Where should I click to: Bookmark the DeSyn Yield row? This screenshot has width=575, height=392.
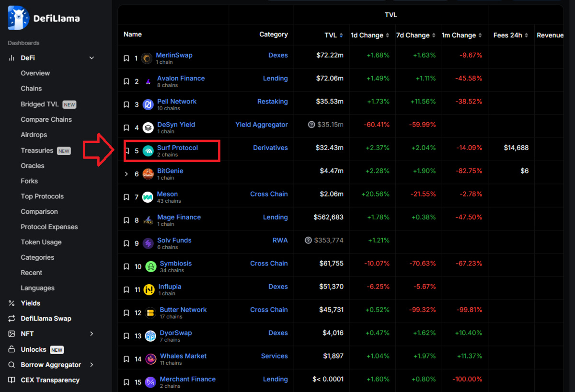pyautogui.click(x=126, y=128)
